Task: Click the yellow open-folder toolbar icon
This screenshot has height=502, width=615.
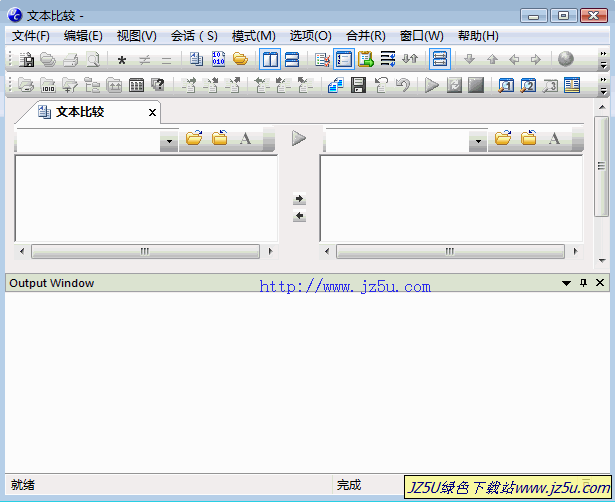Action: 240,60
